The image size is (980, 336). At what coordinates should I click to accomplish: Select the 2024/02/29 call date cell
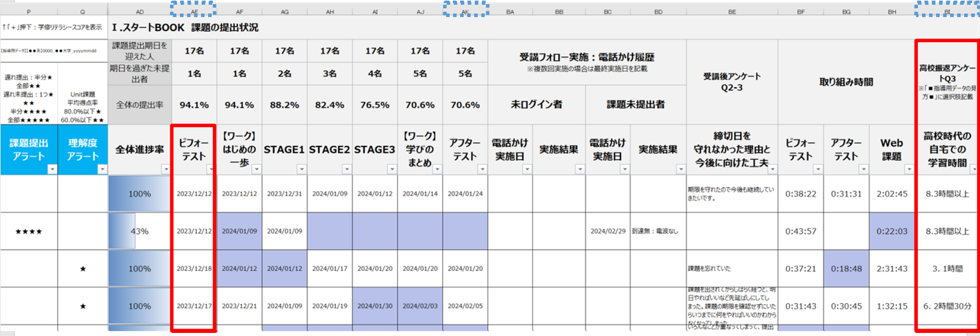point(607,232)
